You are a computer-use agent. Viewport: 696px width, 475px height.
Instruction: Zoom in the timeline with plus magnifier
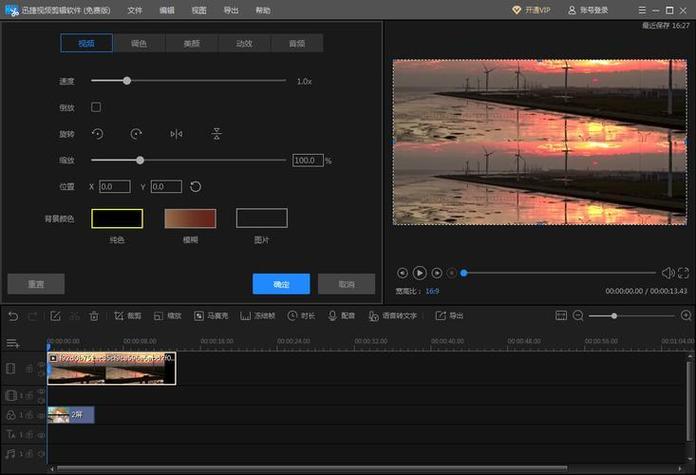[686, 316]
